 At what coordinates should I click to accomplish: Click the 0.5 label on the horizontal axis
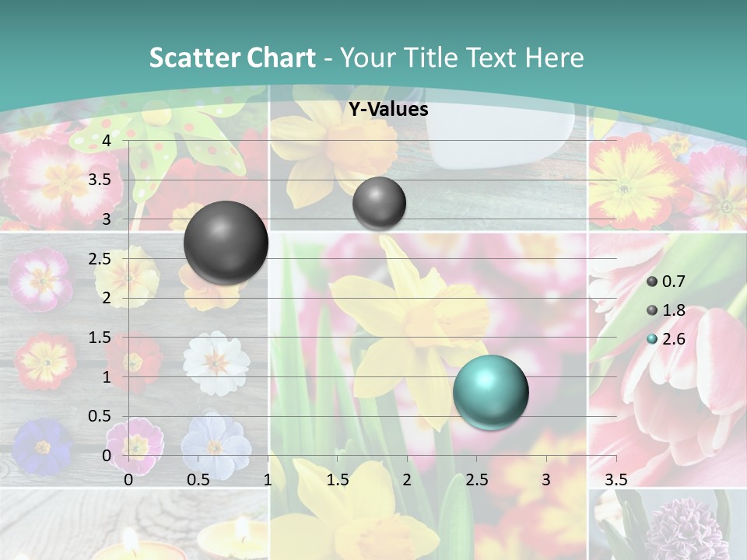(198, 480)
